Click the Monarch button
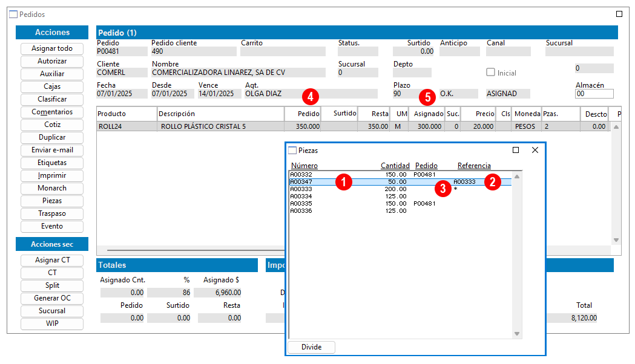635x364 pixels. click(x=52, y=188)
